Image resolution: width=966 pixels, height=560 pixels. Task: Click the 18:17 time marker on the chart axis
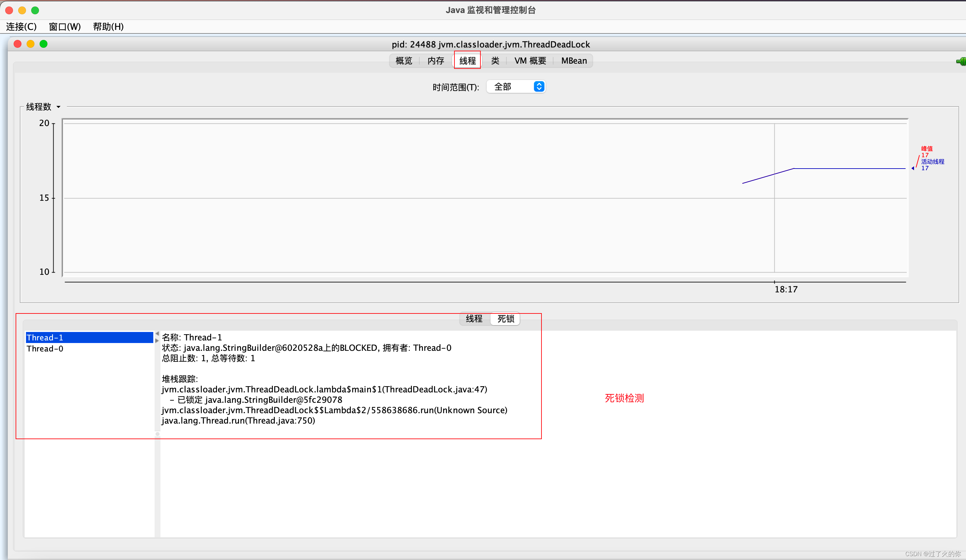[x=786, y=289]
